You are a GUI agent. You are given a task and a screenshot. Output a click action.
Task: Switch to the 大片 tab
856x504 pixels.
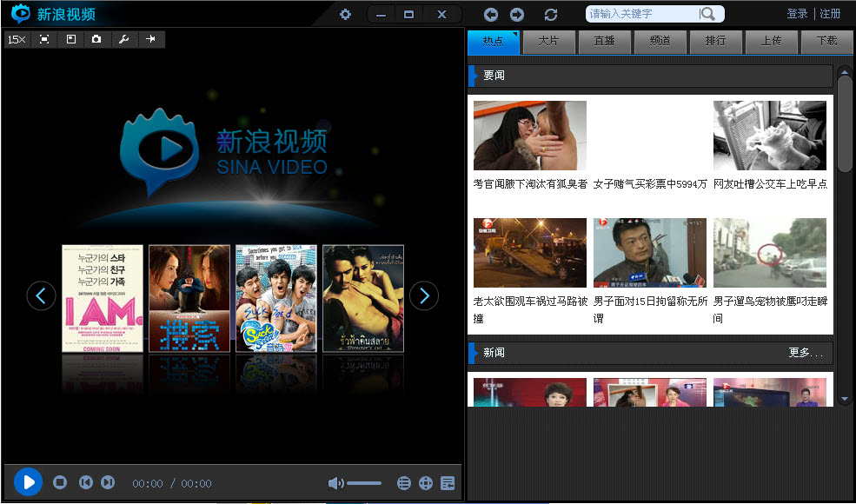point(548,42)
